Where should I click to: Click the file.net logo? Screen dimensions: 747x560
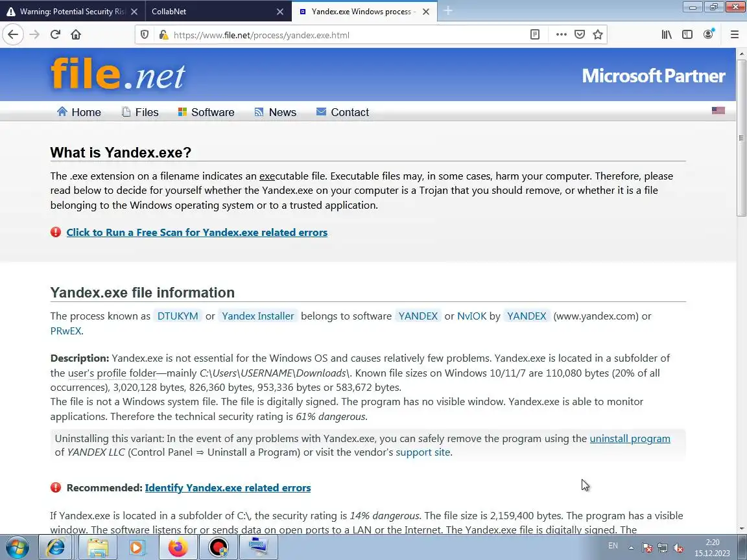117,75
